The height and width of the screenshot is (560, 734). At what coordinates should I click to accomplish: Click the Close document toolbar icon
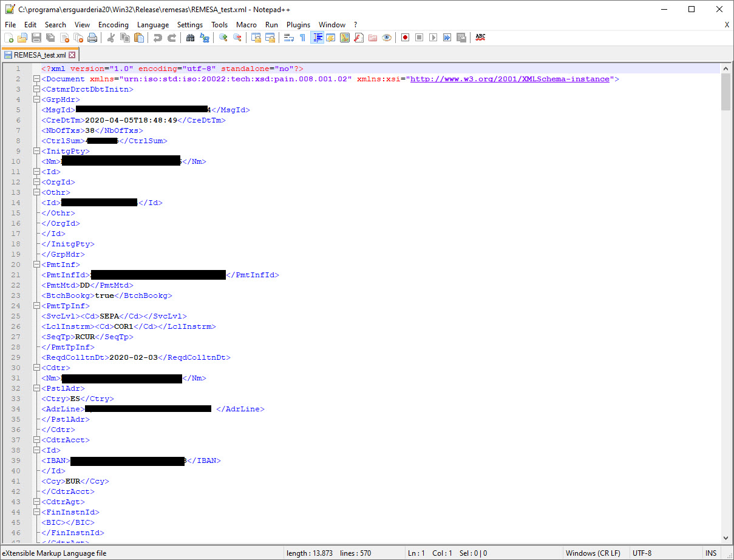coord(65,38)
